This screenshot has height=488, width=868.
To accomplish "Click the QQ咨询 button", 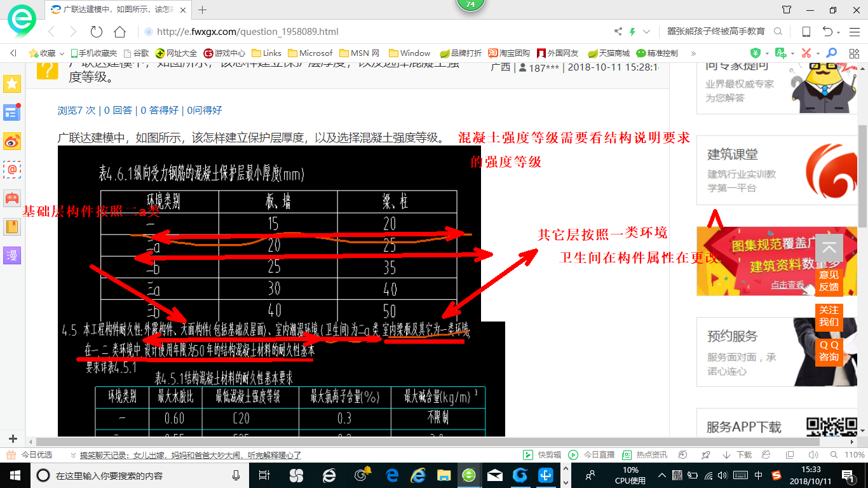I will [x=829, y=351].
